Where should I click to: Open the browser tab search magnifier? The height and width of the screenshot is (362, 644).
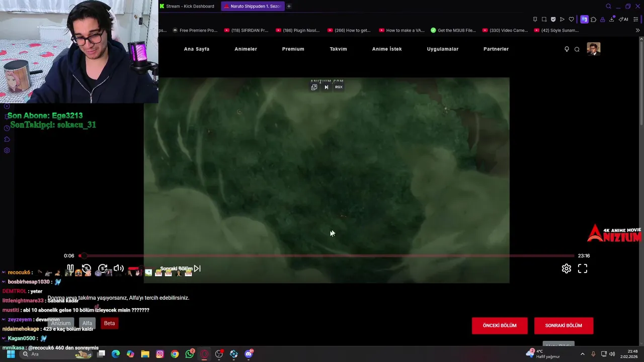(608, 6)
